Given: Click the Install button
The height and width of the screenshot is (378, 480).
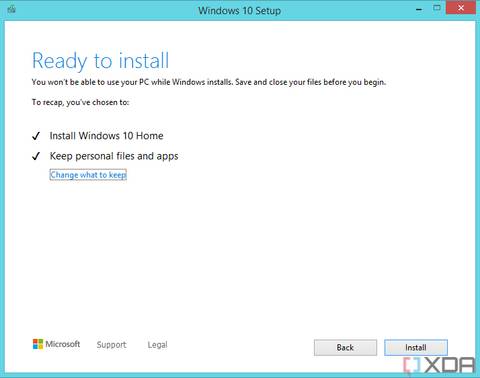Looking at the screenshot, I should (416, 348).
